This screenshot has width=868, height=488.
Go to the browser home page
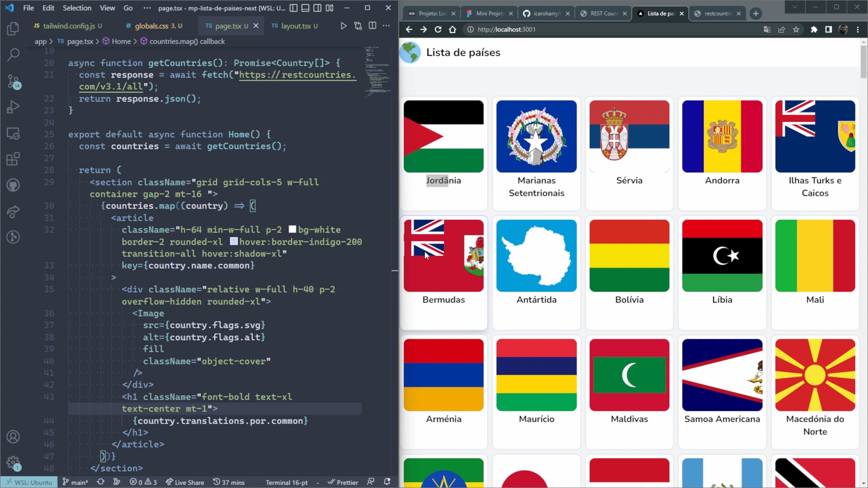(x=453, y=29)
